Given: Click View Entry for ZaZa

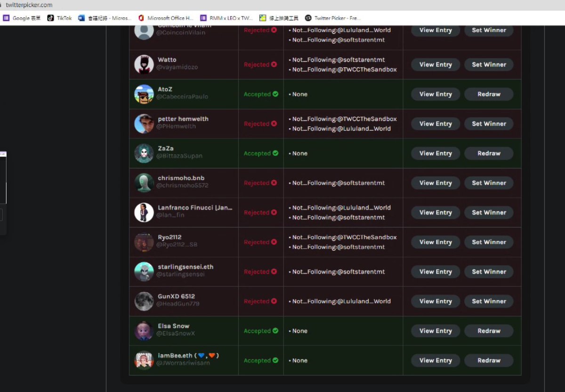Looking at the screenshot, I should [x=435, y=153].
